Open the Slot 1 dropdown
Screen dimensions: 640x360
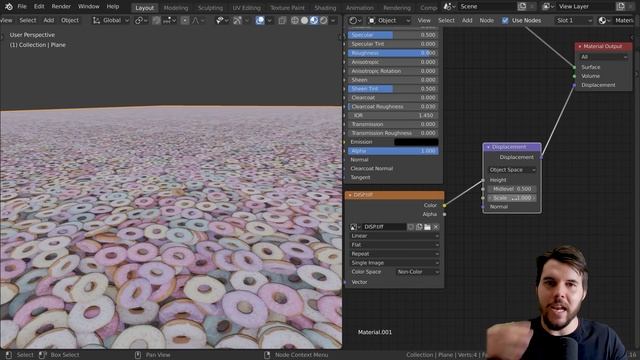[574, 20]
